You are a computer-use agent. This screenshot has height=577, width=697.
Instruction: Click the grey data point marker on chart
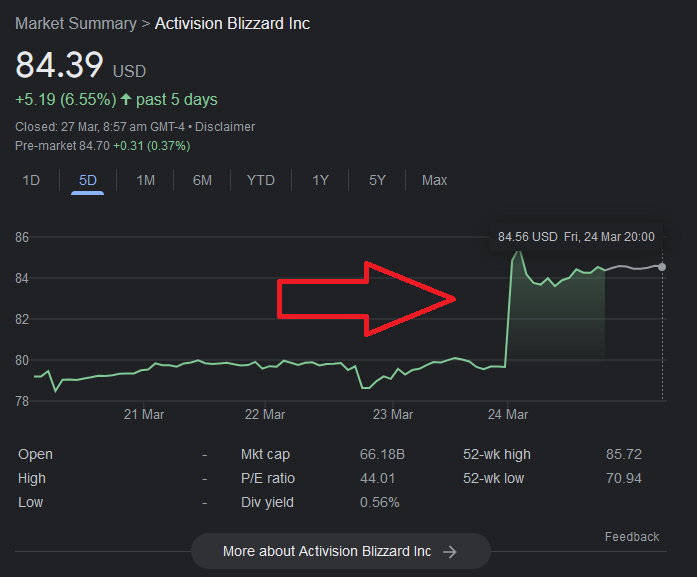point(662,267)
